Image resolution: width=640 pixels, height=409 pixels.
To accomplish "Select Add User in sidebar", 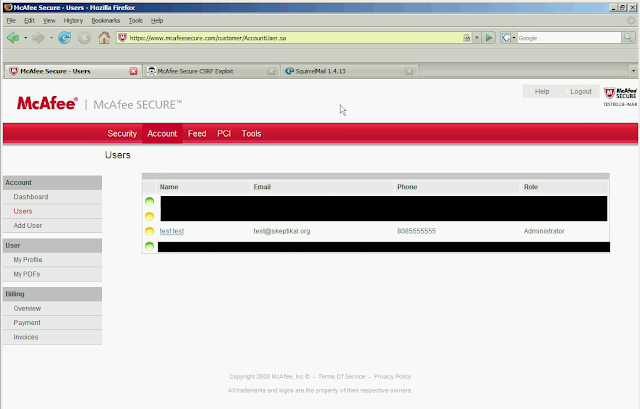I will (28, 225).
